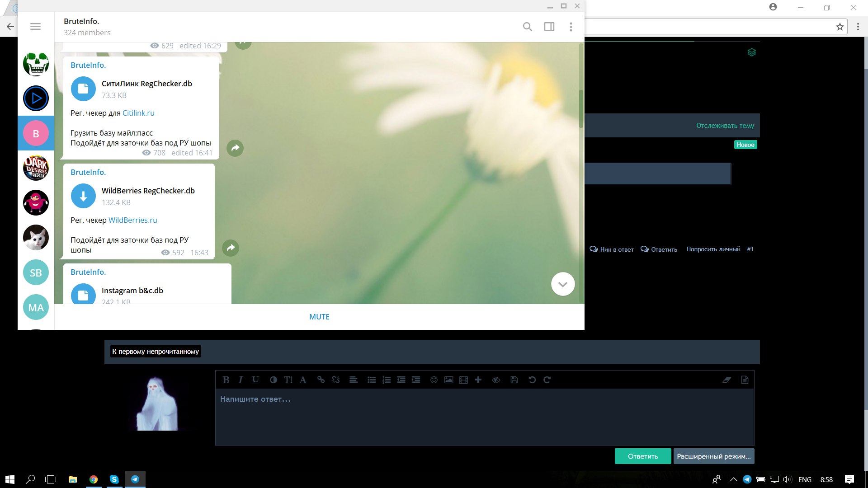Open the SB chat in sidebar
Screen dimensions: 868x488
tap(36, 272)
